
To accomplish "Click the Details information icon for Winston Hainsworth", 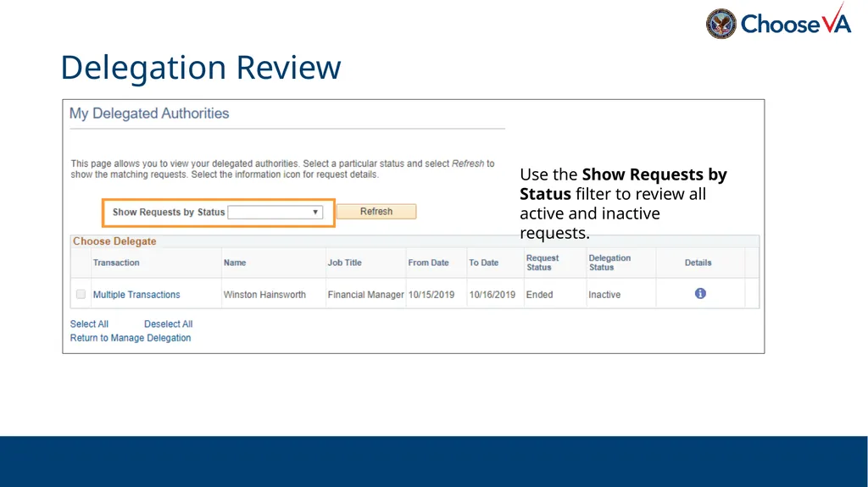I will 700,293.
